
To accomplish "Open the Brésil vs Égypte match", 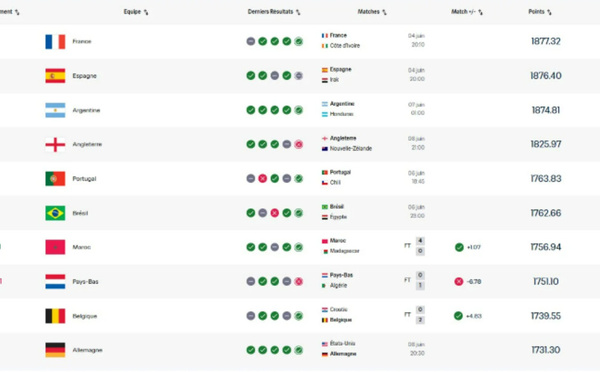I will point(373,212).
